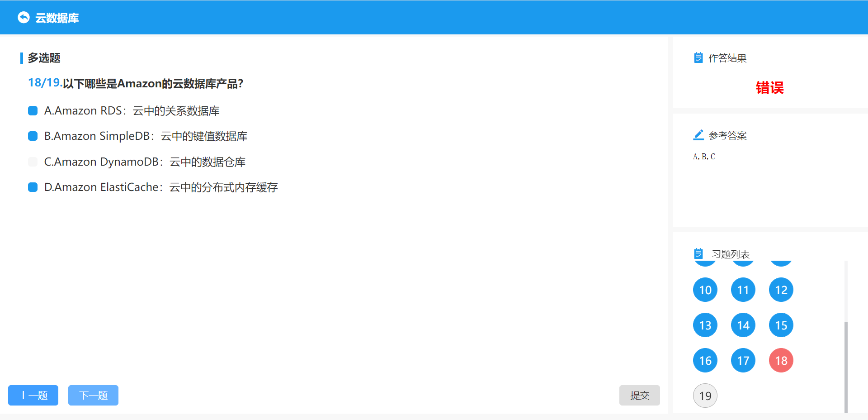Click the 作答结果 heading text
Viewport: 868px width, 420px height.
point(727,58)
